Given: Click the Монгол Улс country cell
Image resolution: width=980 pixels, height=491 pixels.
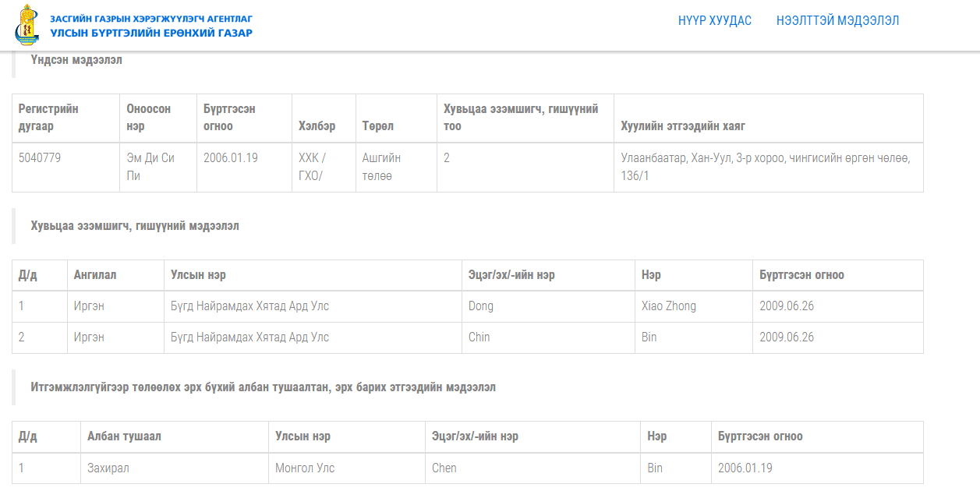Looking at the screenshot, I should coord(305,468).
